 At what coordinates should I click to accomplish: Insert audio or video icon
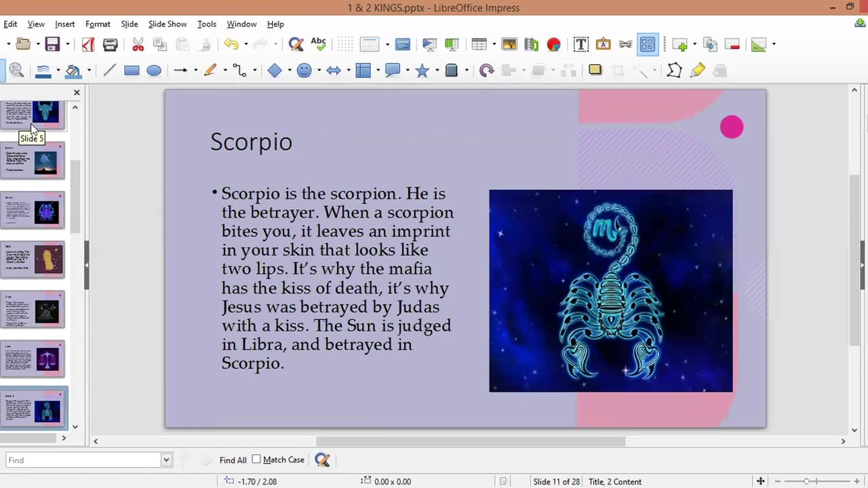(532, 45)
